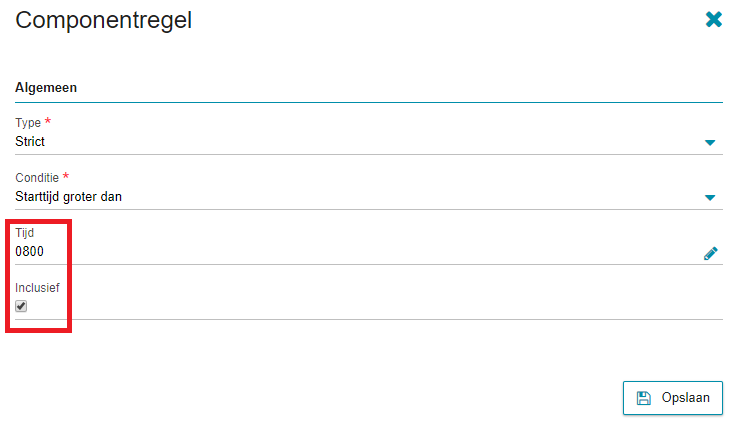
Task: Click the blue divider line under Algemeen
Action: point(369,102)
